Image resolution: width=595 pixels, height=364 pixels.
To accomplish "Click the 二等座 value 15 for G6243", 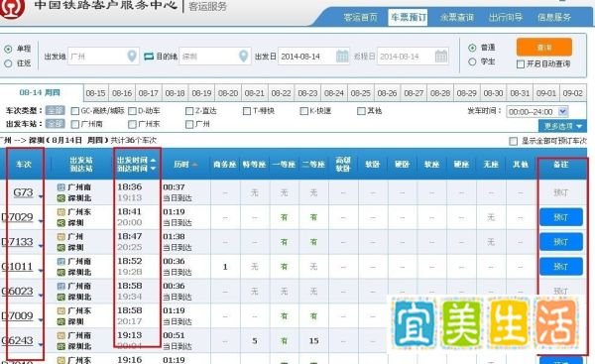I will point(313,341).
